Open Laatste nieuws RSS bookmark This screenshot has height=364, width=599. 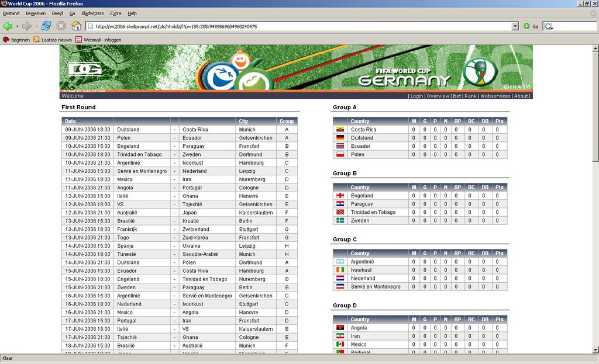(x=53, y=40)
